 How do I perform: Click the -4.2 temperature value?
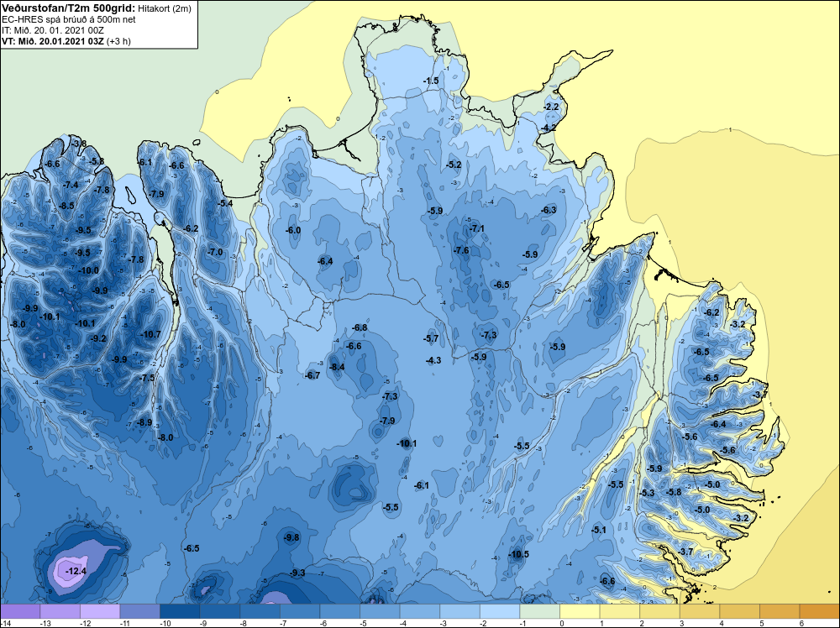[549, 128]
